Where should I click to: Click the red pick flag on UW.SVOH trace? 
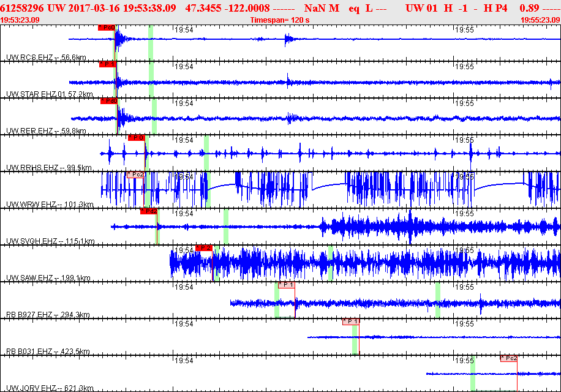(149, 211)
